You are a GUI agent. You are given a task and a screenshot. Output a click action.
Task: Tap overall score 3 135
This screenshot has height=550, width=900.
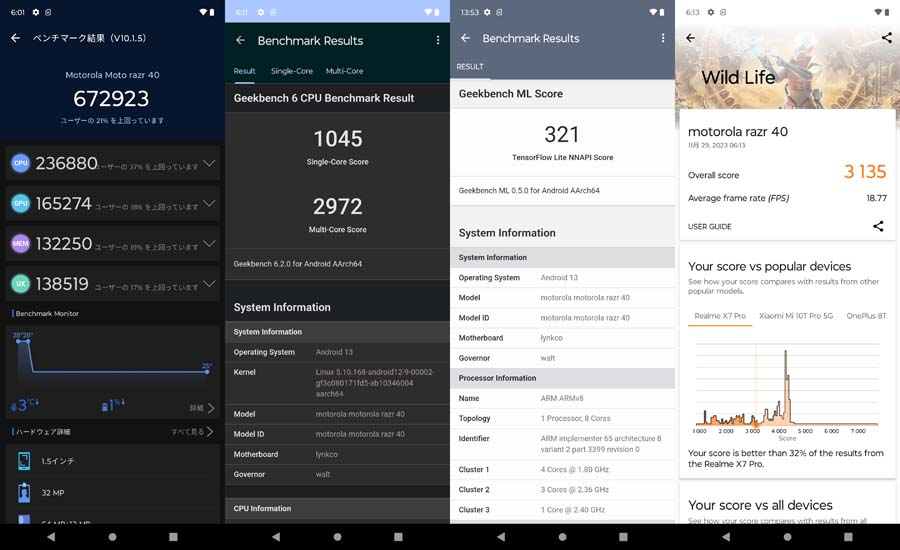[x=865, y=172]
